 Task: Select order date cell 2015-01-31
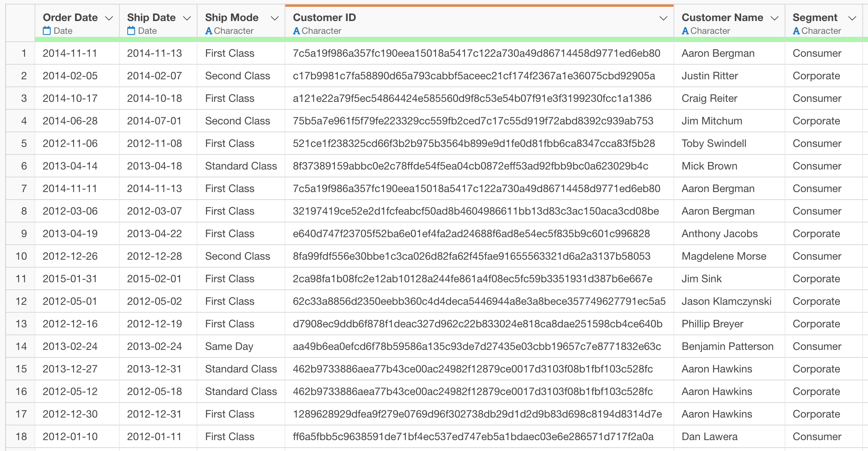coord(70,279)
